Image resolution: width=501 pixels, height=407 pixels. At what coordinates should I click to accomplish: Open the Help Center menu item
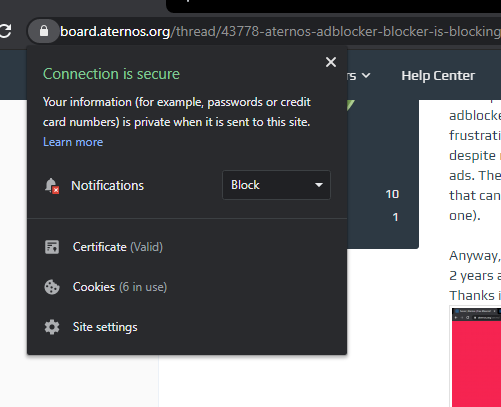tap(438, 76)
